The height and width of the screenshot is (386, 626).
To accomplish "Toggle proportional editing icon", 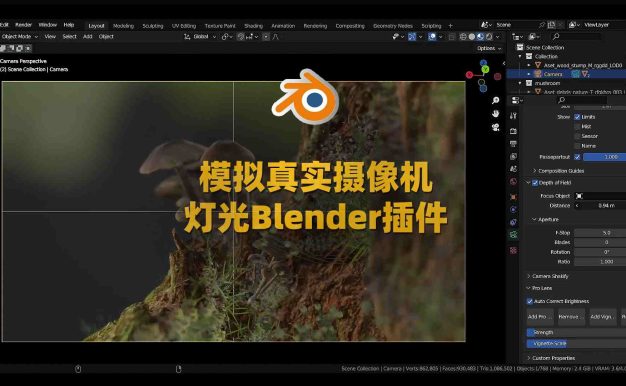I will [266, 37].
